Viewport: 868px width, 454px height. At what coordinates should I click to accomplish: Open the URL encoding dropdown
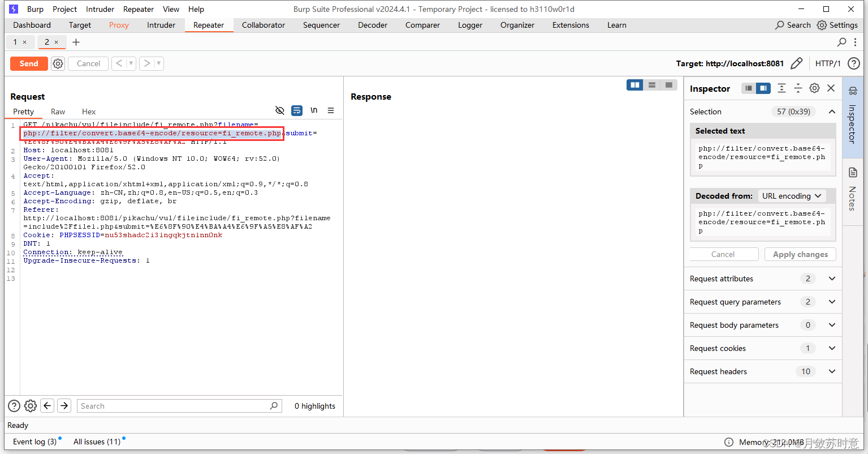(792, 196)
